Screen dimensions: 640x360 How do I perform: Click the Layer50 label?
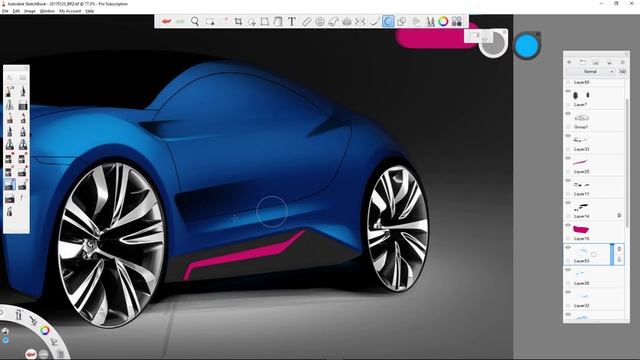(582, 82)
